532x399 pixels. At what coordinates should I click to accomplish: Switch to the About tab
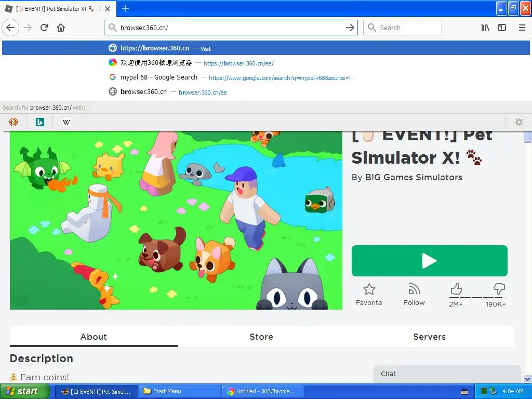(x=94, y=337)
